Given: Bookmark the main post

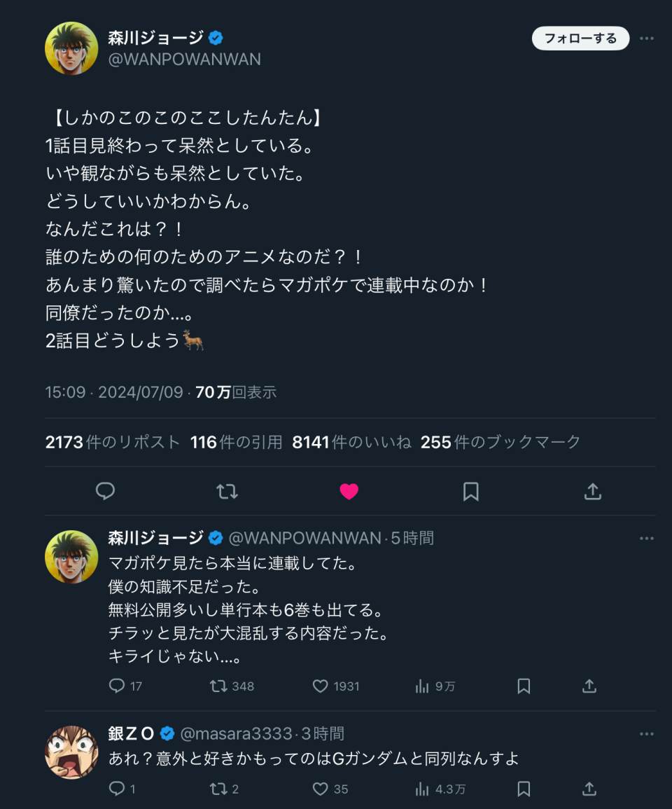Looking at the screenshot, I should pyautogui.click(x=470, y=492).
